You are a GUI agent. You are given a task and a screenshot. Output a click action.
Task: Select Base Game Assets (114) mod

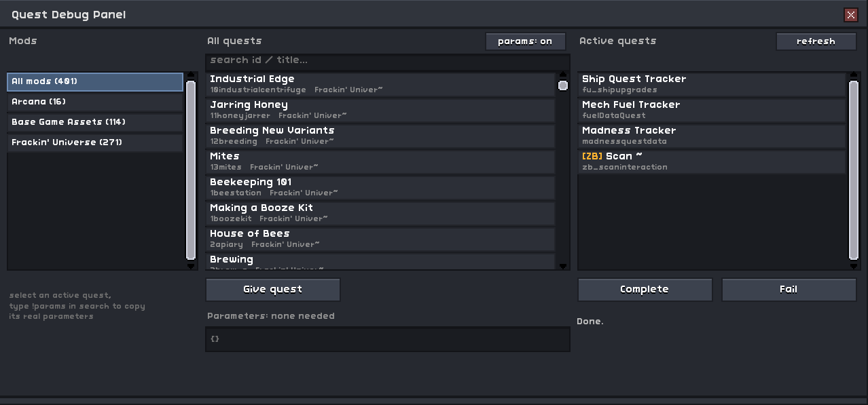coord(95,122)
